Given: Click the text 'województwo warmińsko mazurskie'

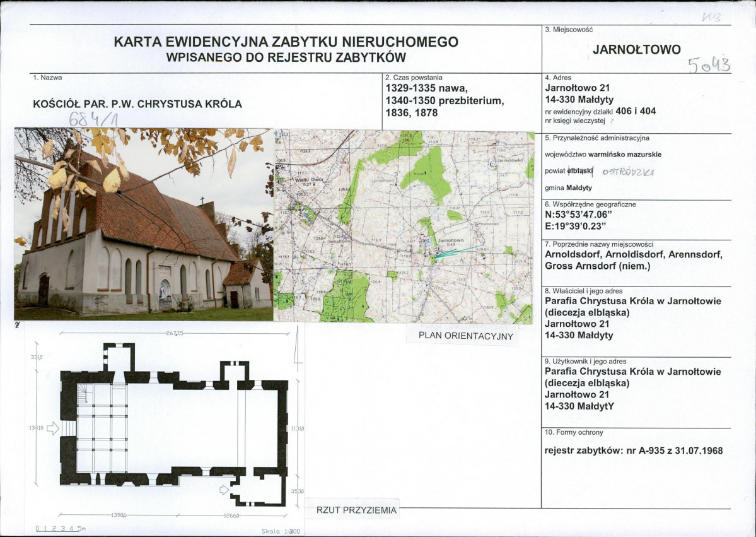Looking at the screenshot, I should tap(603, 155).
